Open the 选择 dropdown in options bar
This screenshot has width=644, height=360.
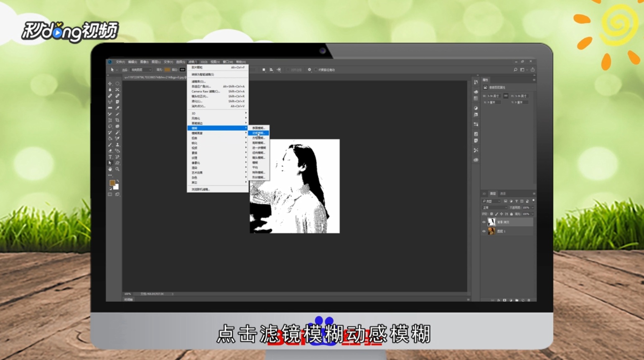[x=141, y=70]
